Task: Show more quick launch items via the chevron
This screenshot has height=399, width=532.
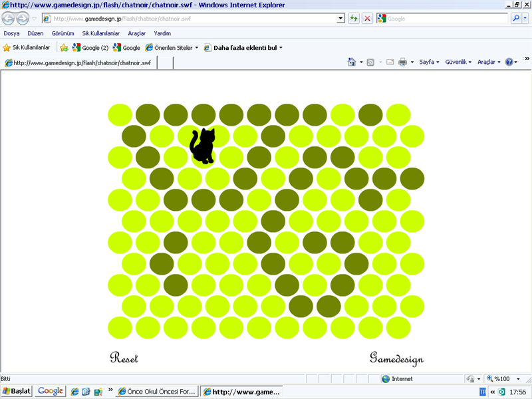Action: point(110,390)
